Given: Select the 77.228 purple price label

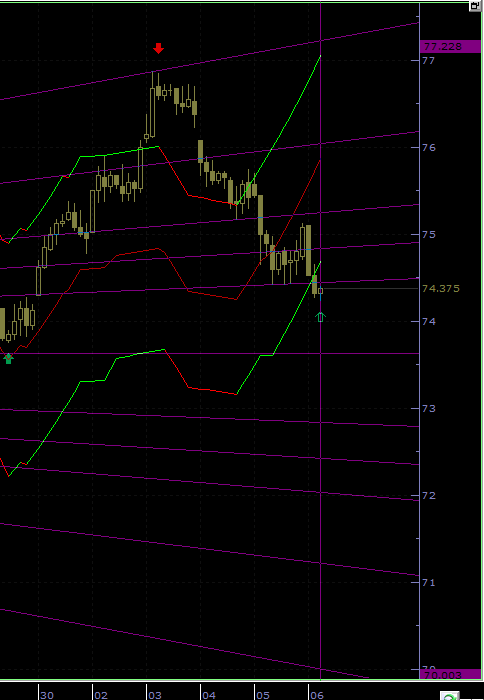Looking at the screenshot, I should pyautogui.click(x=451, y=46).
